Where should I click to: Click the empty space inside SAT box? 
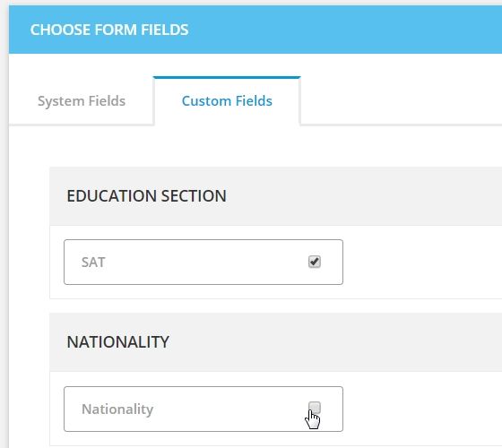click(205, 262)
